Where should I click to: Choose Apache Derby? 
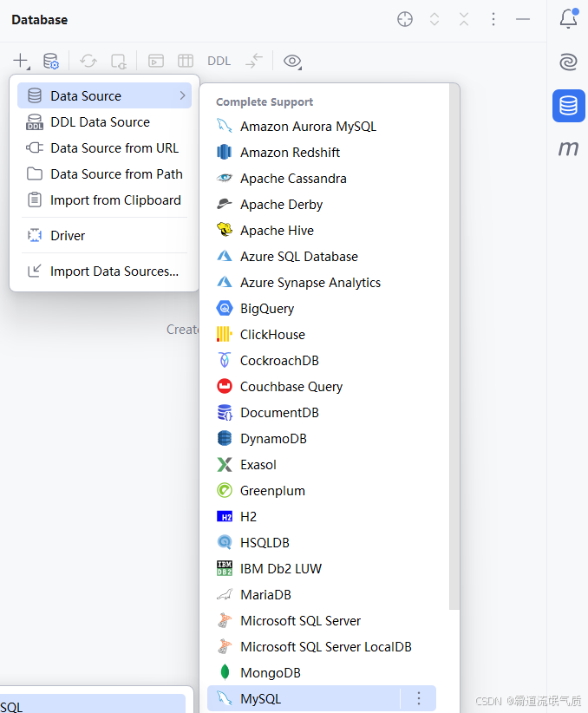tap(322, 205)
